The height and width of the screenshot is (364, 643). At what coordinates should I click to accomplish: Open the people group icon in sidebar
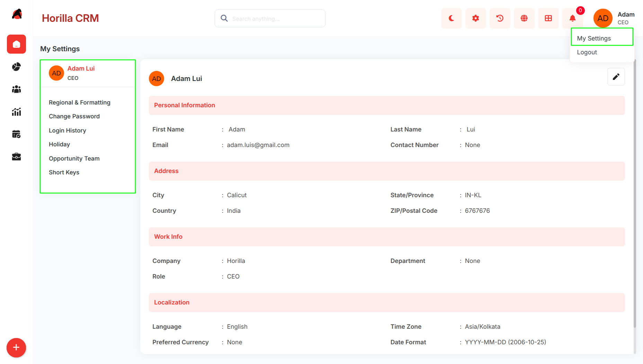16,89
